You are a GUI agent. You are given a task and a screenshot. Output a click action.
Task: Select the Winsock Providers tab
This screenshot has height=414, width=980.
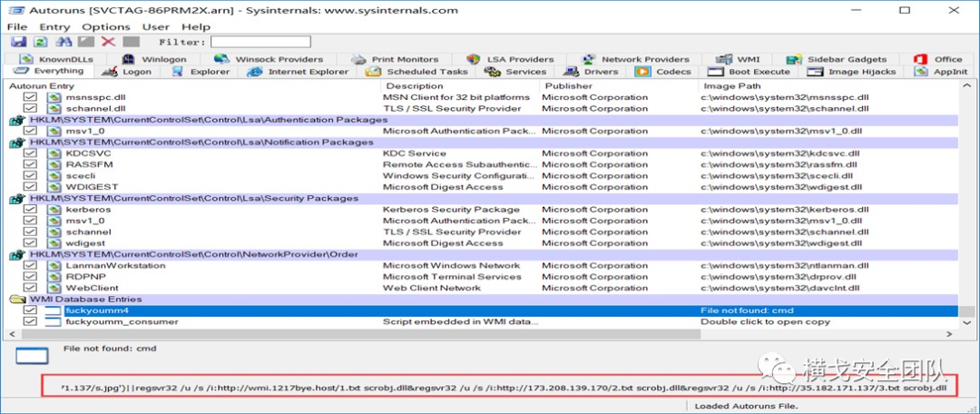pos(270,59)
